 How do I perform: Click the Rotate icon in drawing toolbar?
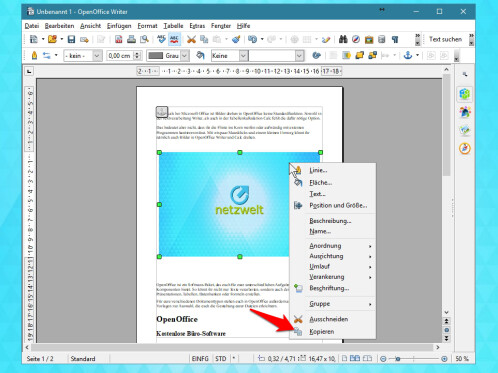click(316, 55)
